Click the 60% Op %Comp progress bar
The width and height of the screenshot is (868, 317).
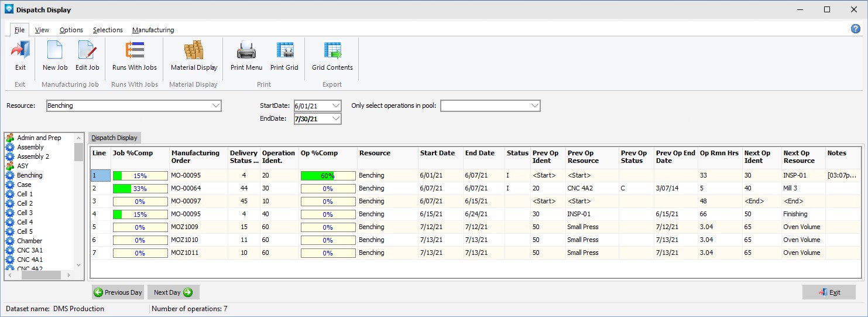pos(328,176)
